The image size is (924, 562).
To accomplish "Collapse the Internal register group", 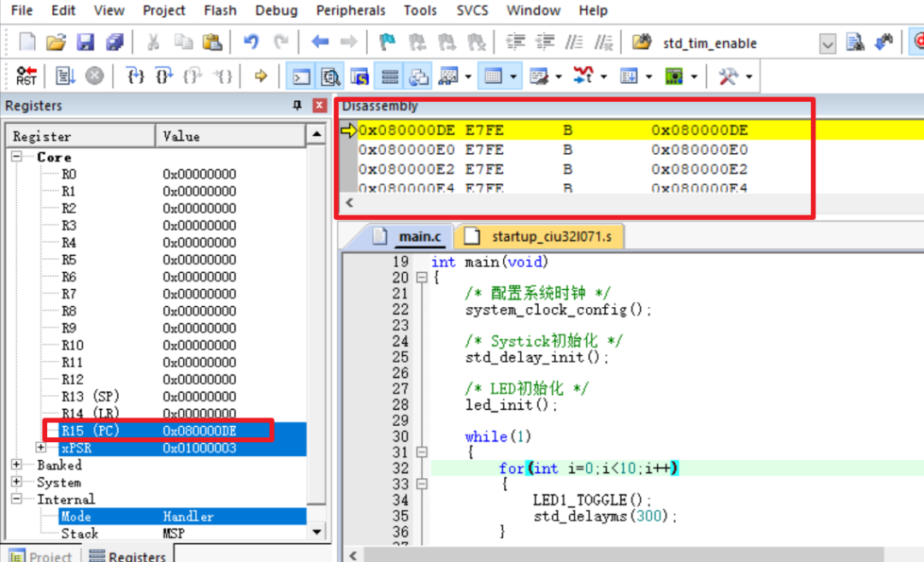I will pos(16,499).
